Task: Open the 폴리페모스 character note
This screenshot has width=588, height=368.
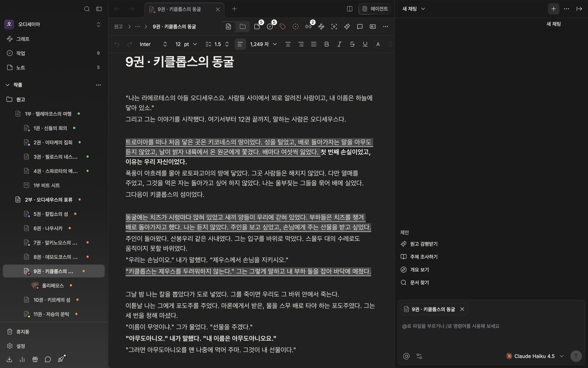Action: pos(54,285)
